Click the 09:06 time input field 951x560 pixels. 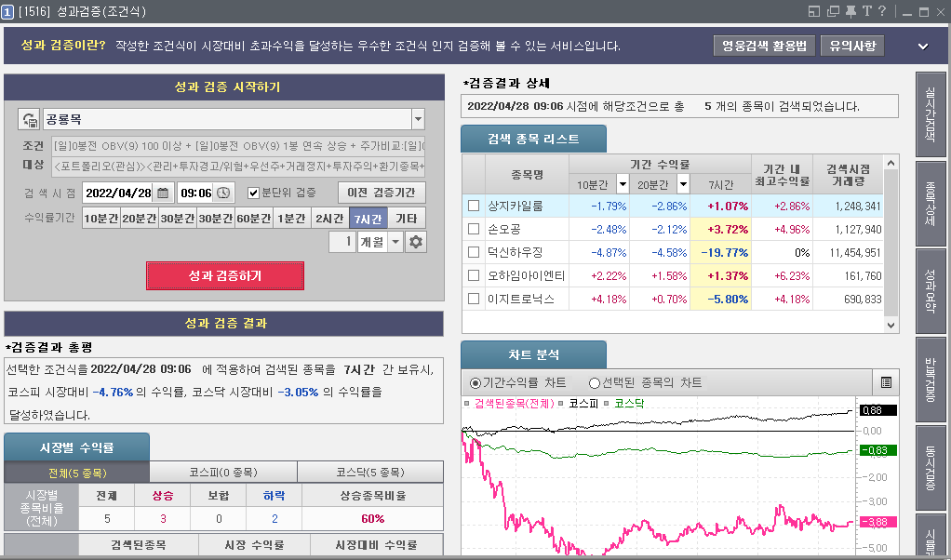point(196,193)
